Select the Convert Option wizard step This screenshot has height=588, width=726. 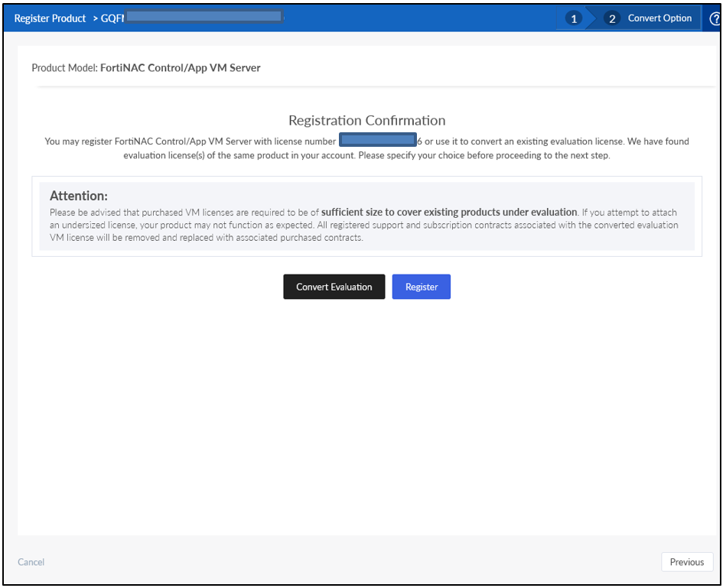tap(659, 18)
